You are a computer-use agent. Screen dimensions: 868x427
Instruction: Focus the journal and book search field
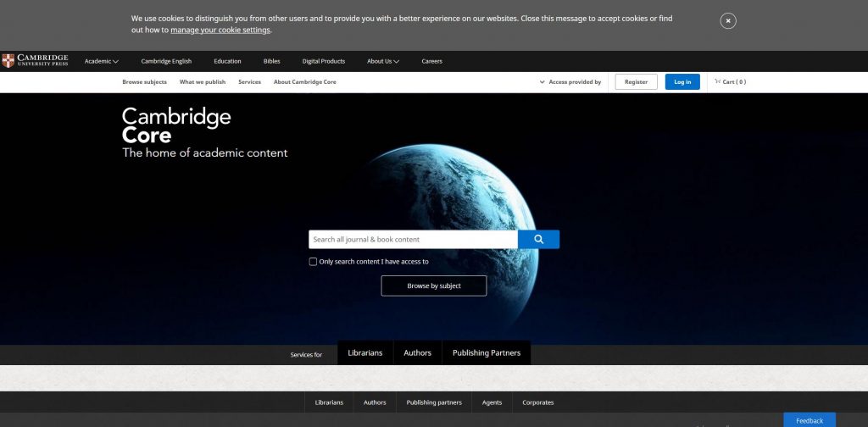point(413,240)
